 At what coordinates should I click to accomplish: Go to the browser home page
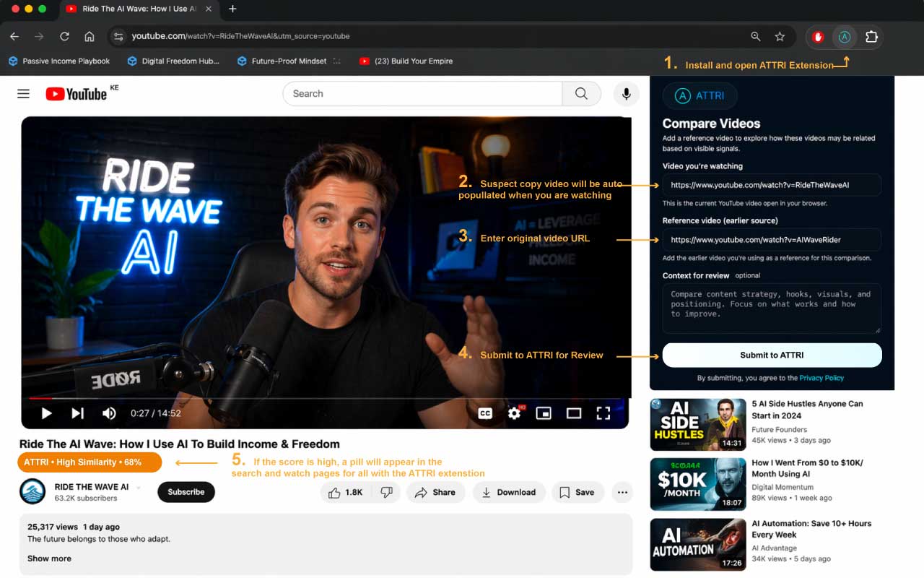[90, 36]
